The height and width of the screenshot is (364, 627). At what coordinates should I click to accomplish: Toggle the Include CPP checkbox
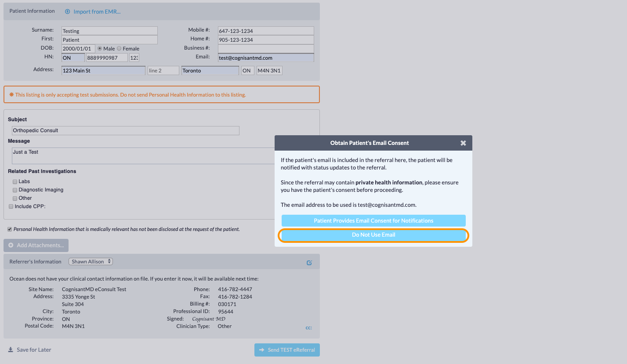(11, 206)
